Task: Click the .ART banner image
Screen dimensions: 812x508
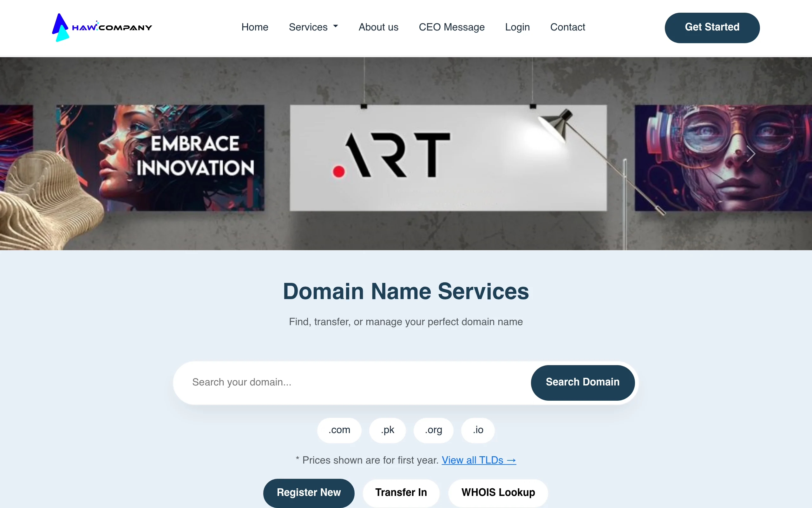Action: coord(406,154)
